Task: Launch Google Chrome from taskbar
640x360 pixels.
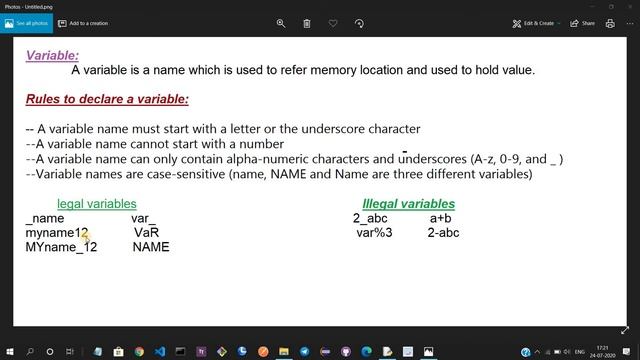Action: click(139, 351)
